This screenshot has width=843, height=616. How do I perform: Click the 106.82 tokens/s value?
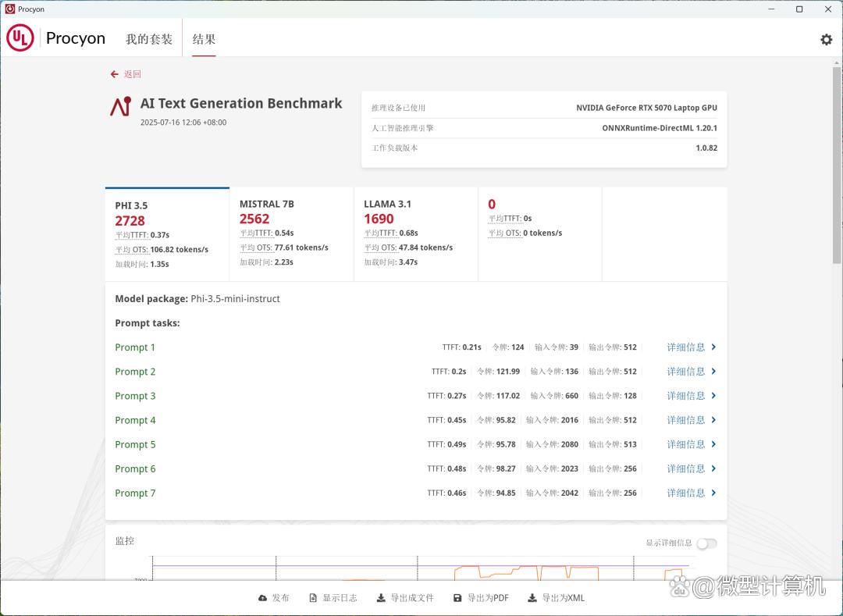[x=179, y=249]
